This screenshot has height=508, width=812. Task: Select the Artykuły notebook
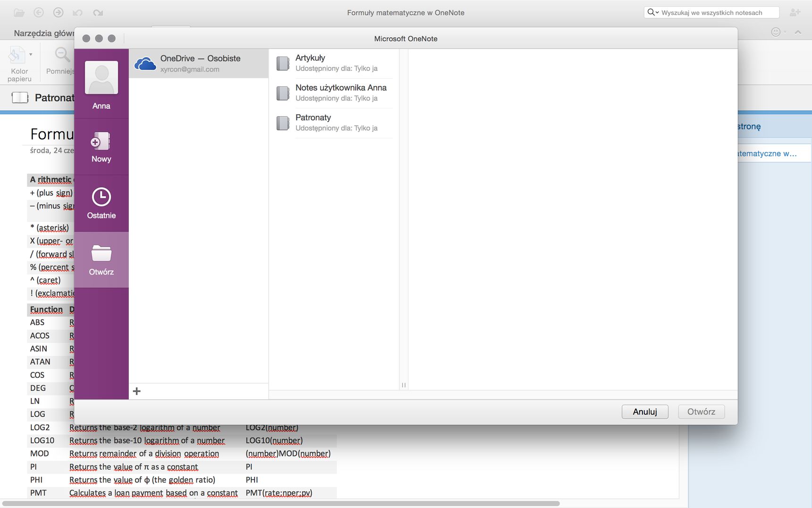point(334,63)
